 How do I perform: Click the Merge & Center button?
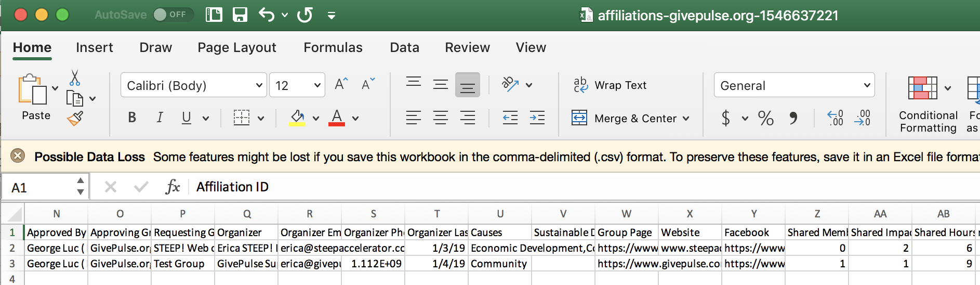tap(624, 118)
